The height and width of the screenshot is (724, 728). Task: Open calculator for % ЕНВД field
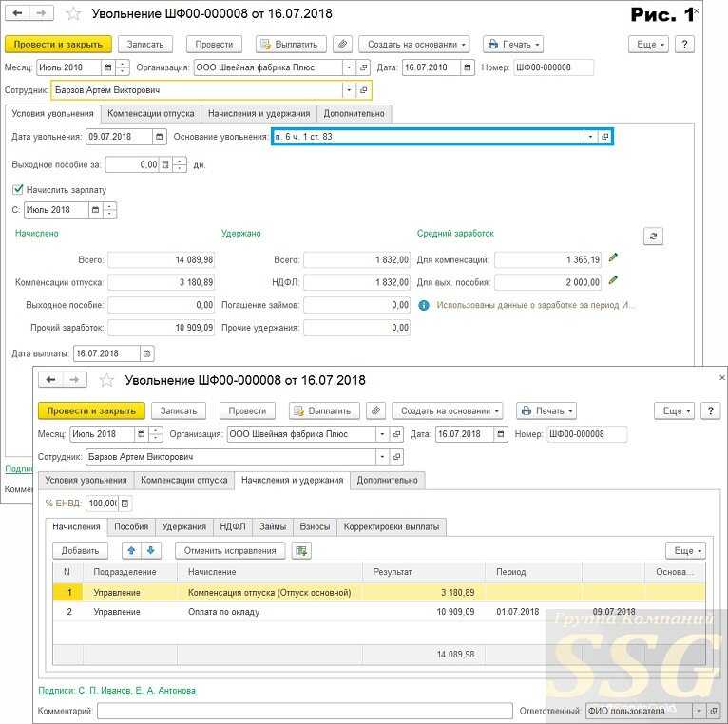[125, 504]
